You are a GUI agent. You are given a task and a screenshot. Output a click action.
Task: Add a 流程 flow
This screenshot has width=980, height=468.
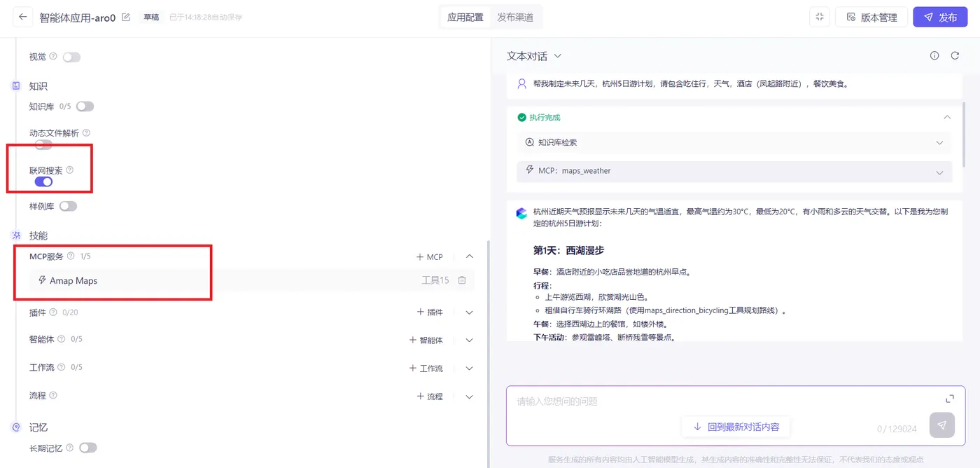430,397
